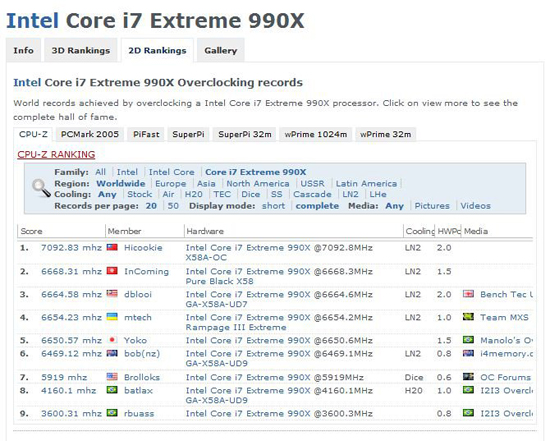The width and height of the screenshot is (550, 441).
Task: Click team flag icon in batlax's row
Action: coord(468,390)
